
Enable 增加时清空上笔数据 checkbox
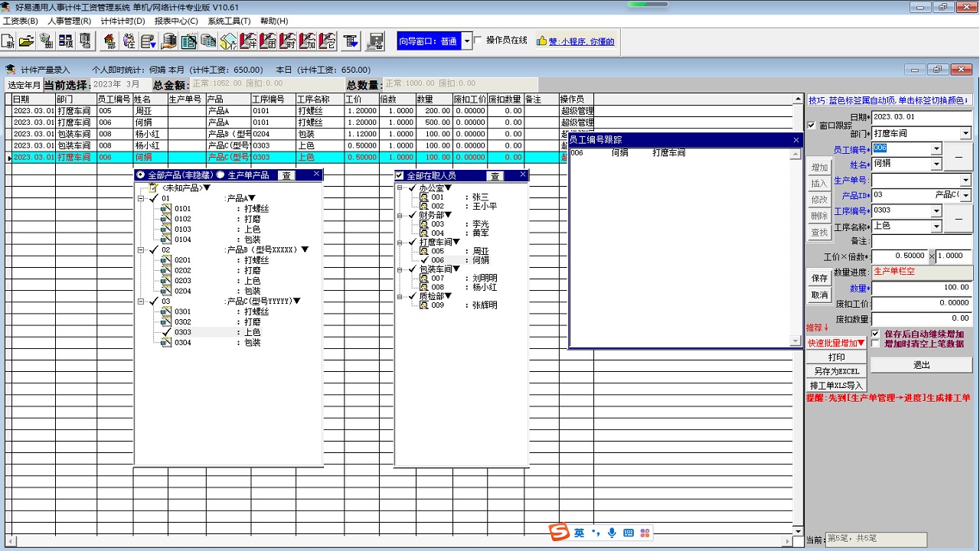876,344
